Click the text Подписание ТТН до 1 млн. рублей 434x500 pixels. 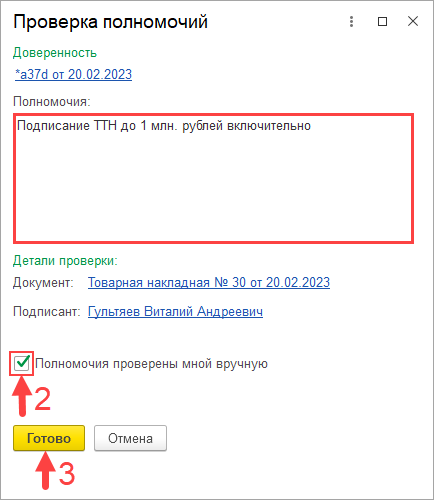coord(120,126)
